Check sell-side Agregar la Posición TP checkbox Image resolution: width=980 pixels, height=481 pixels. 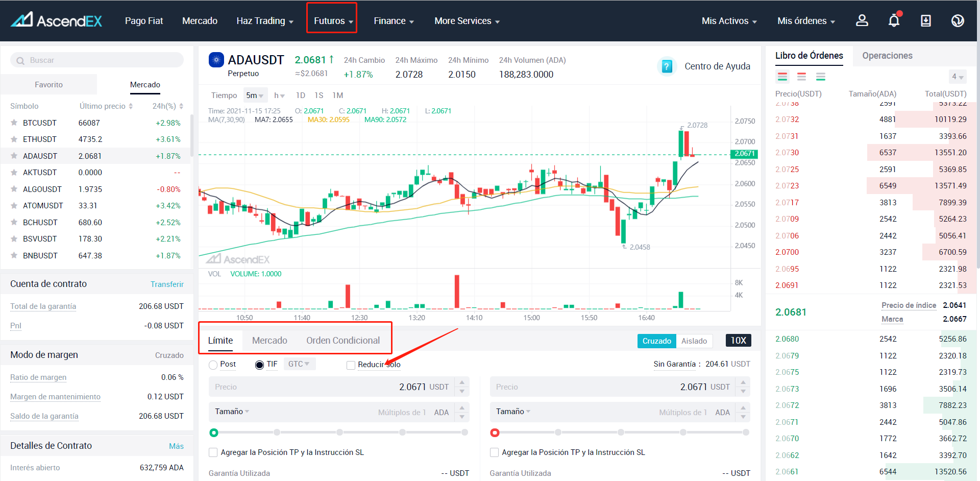[494, 452]
